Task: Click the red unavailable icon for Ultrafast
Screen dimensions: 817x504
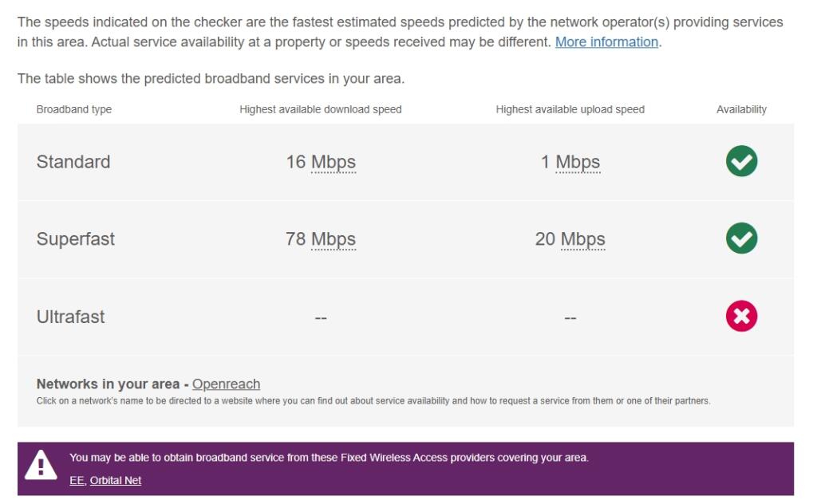Action: [740, 316]
